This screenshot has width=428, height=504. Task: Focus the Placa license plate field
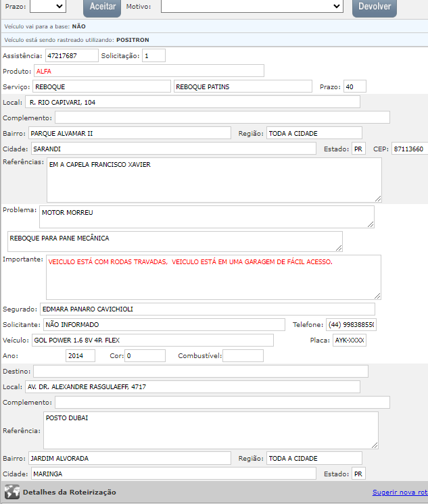pos(349,340)
